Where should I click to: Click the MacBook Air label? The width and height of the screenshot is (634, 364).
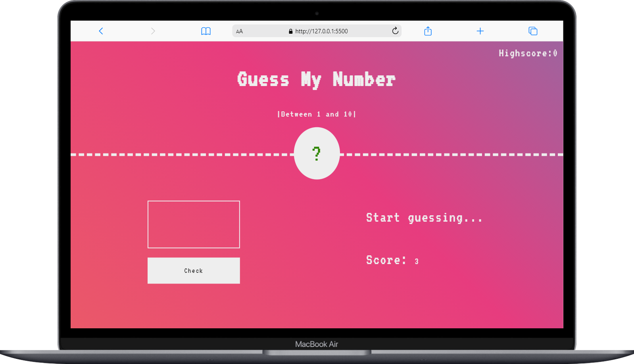(316, 344)
